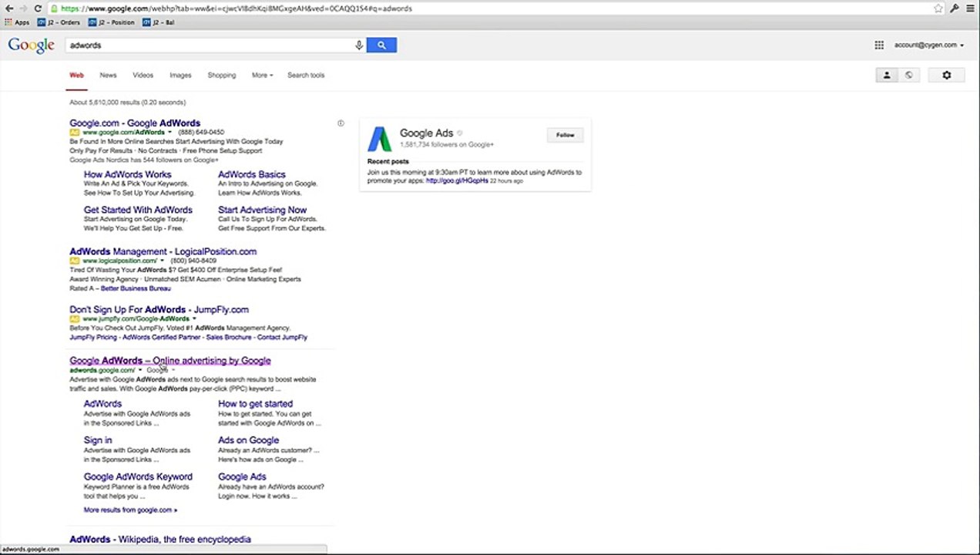This screenshot has height=555, width=980.
Task: Open the Google apps grid
Action: pyautogui.click(x=879, y=45)
